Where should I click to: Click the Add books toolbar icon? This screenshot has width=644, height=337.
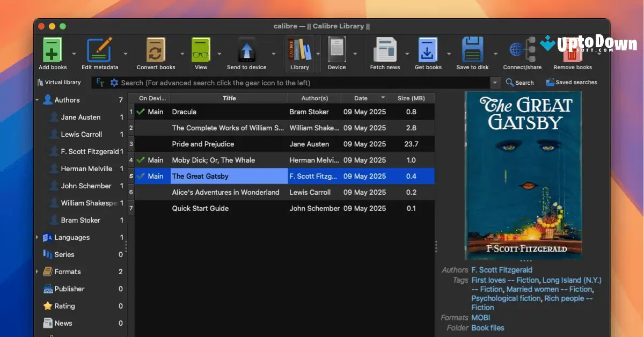52,49
